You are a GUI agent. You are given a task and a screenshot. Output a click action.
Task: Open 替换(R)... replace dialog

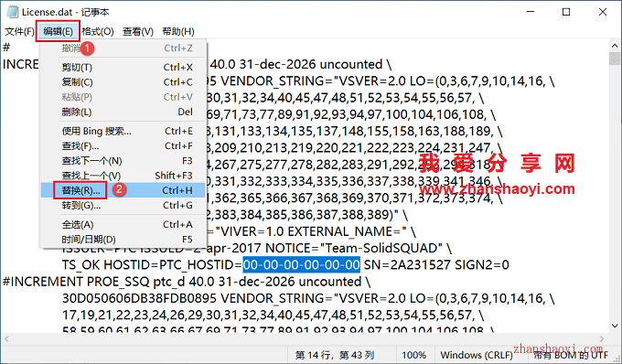pos(123,190)
